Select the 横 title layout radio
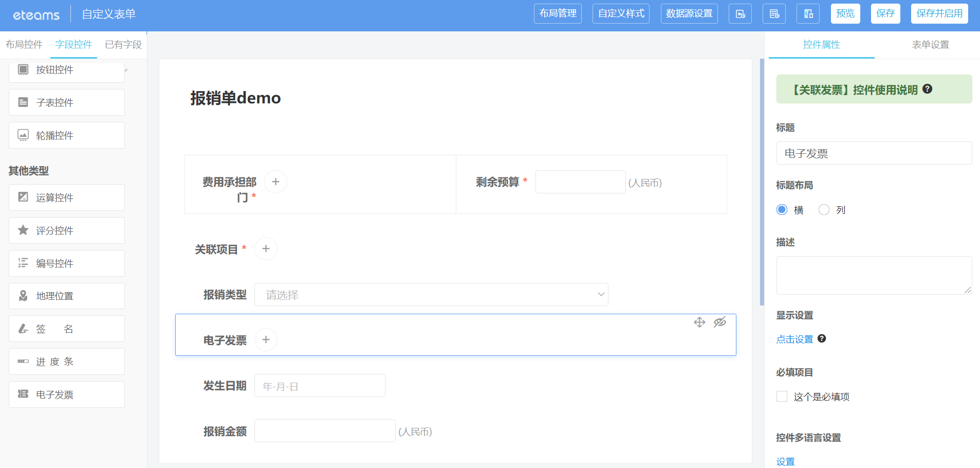Screen dimensions: 980x468 tap(782, 210)
